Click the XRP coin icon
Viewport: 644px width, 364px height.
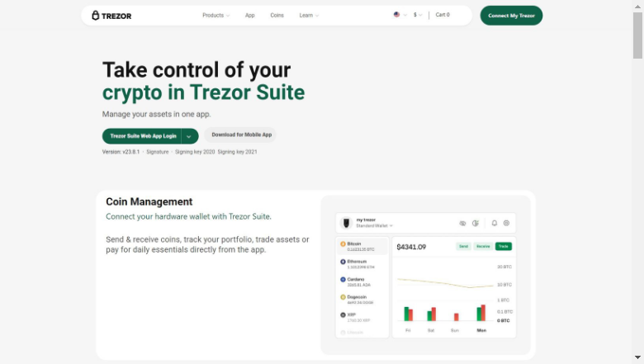[343, 314]
